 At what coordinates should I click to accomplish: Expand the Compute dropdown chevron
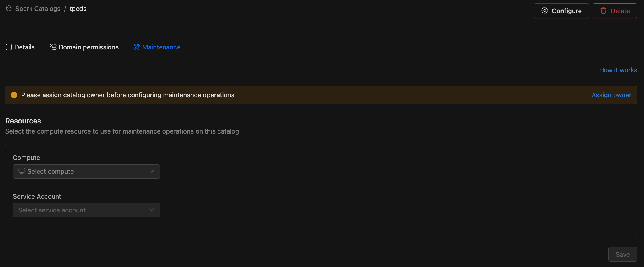click(x=152, y=171)
